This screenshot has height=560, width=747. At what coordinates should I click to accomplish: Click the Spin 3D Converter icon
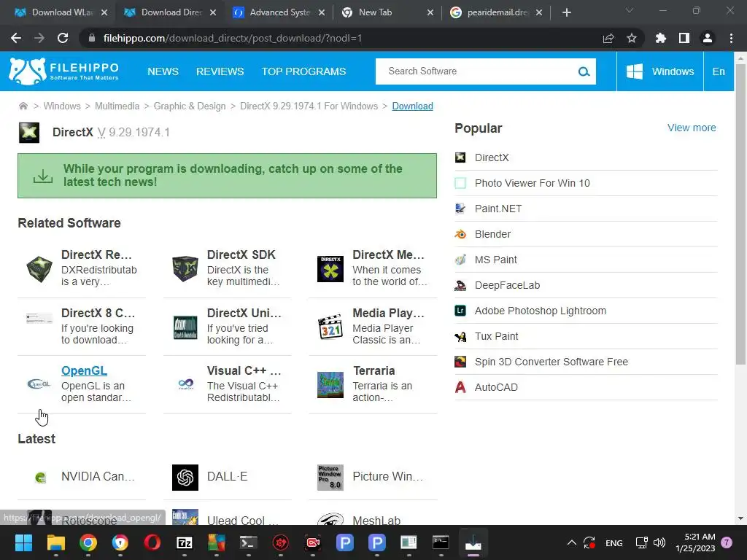click(460, 362)
